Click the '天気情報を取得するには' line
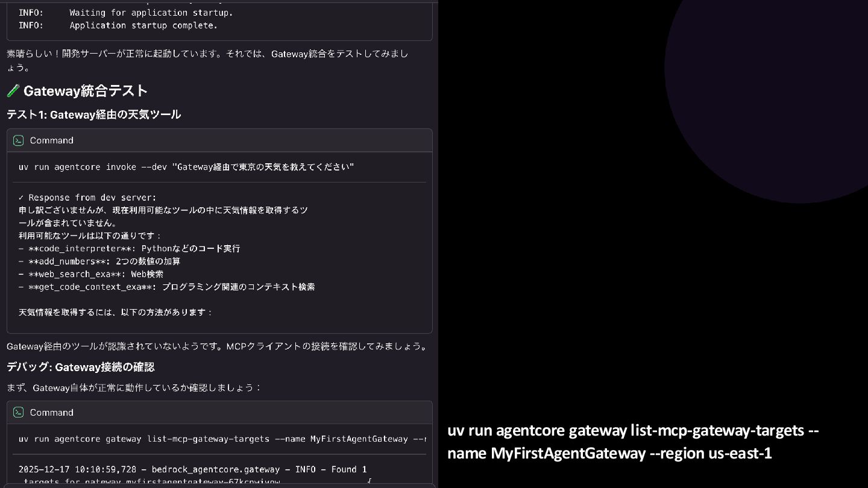 point(116,312)
